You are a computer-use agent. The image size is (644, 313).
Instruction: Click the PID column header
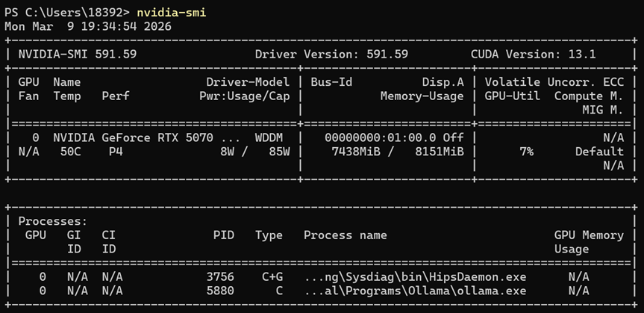point(224,235)
